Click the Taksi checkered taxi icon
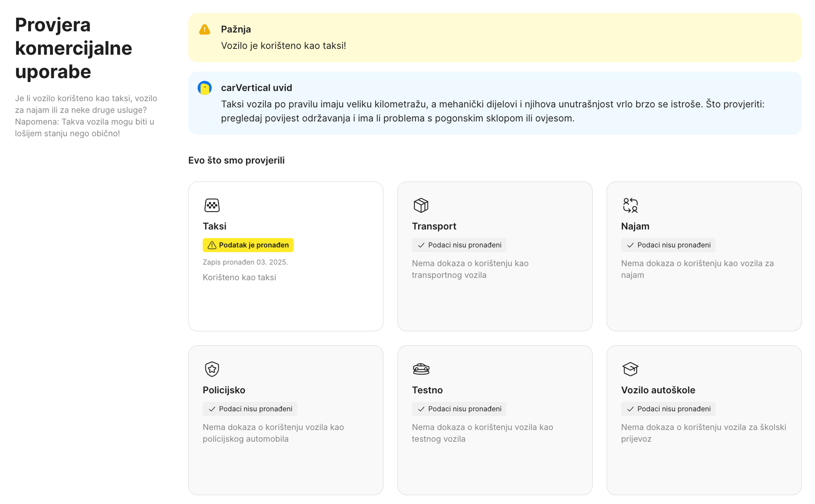The height and width of the screenshot is (504, 815). pos(212,205)
